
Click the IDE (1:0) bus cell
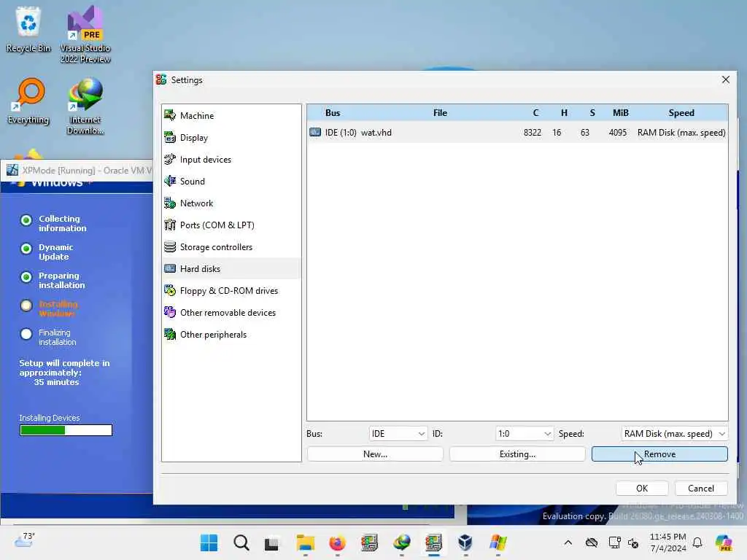[341, 133]
